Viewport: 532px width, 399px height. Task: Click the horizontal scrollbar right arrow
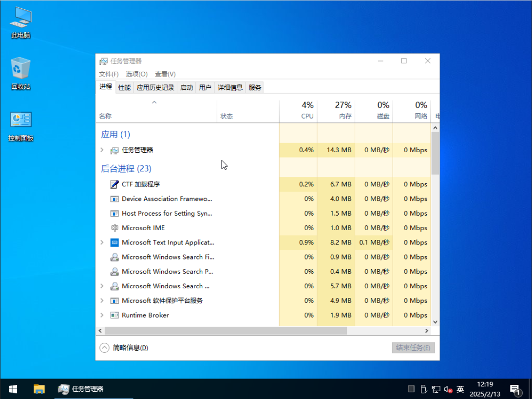point(426,331)
